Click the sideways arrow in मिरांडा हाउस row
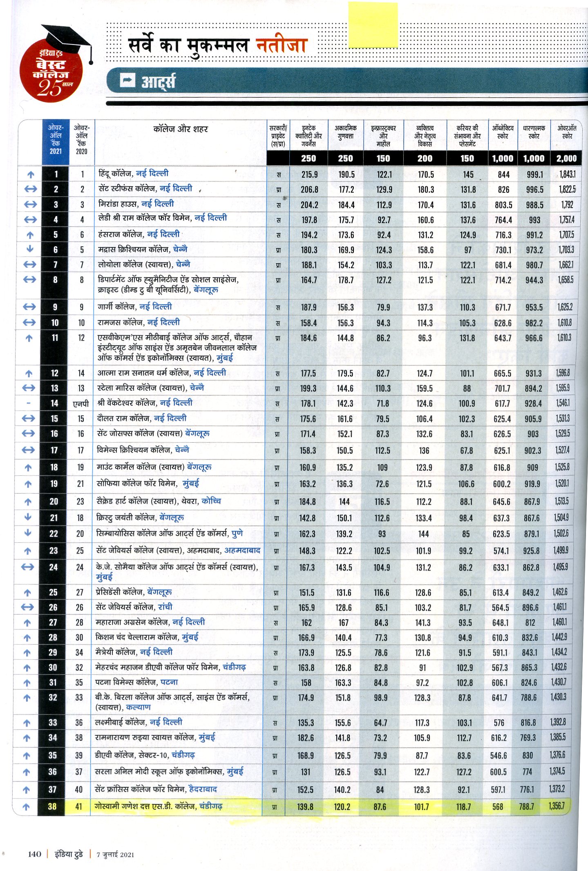 [30, 204]
